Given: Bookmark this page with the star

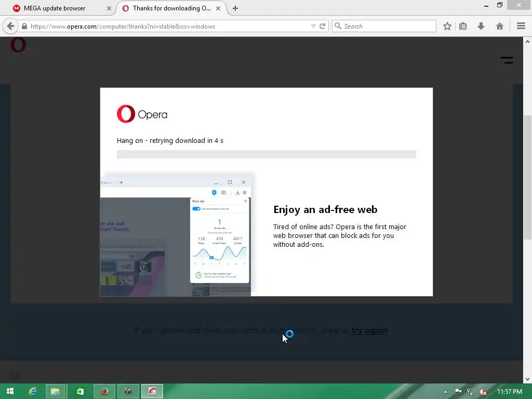Looking at the screenshot, I should [447, 26].
